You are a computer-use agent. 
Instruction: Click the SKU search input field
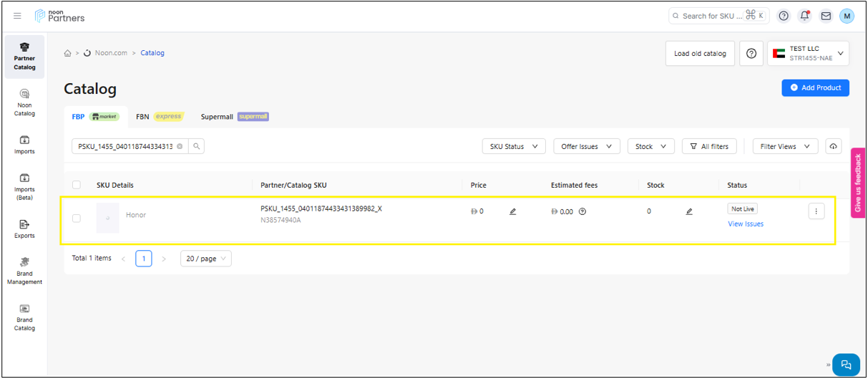(x=125, y=146)
